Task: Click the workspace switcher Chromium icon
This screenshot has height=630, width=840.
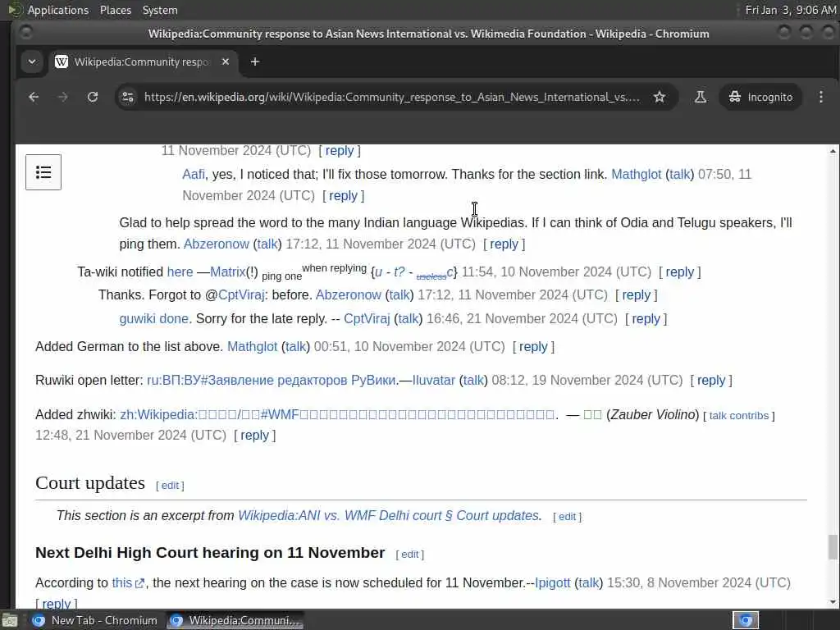Action: (746, 620)
